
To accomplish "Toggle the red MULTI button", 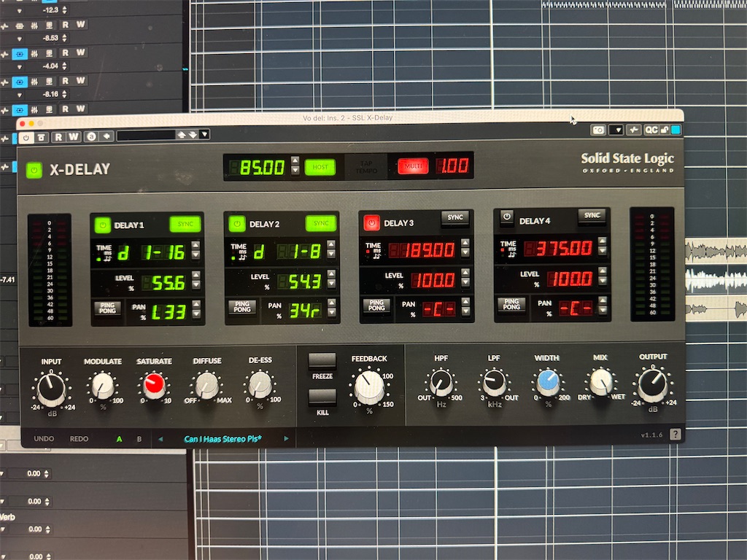I will click(x=413, y=166).
